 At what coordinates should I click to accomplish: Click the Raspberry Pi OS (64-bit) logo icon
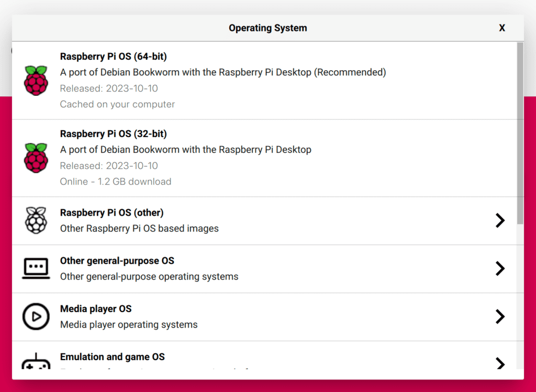click(36, 81)
